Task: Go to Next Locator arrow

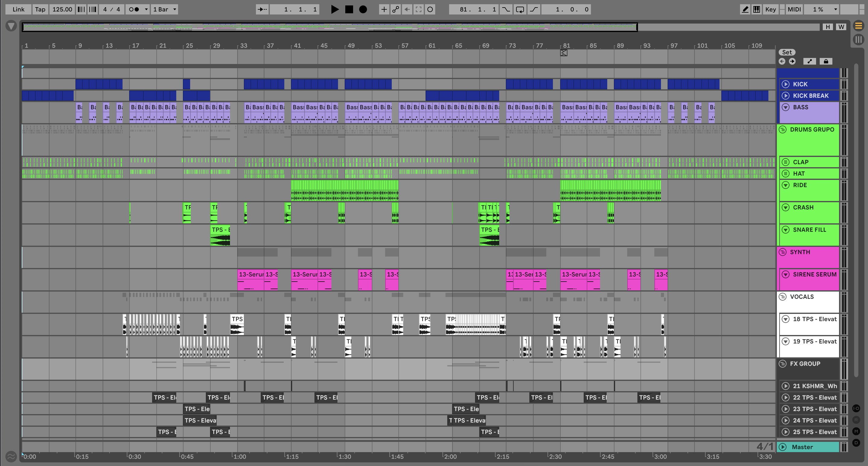Action: 792,61
